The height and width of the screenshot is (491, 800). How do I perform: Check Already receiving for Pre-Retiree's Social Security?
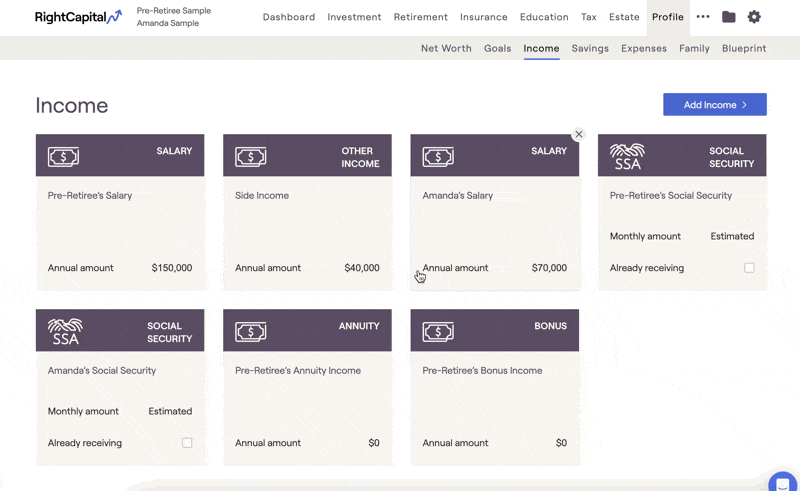[x=748, y=268]
